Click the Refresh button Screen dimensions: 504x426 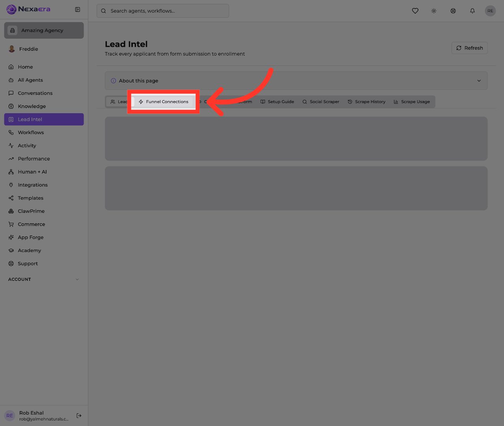[470, 48]
